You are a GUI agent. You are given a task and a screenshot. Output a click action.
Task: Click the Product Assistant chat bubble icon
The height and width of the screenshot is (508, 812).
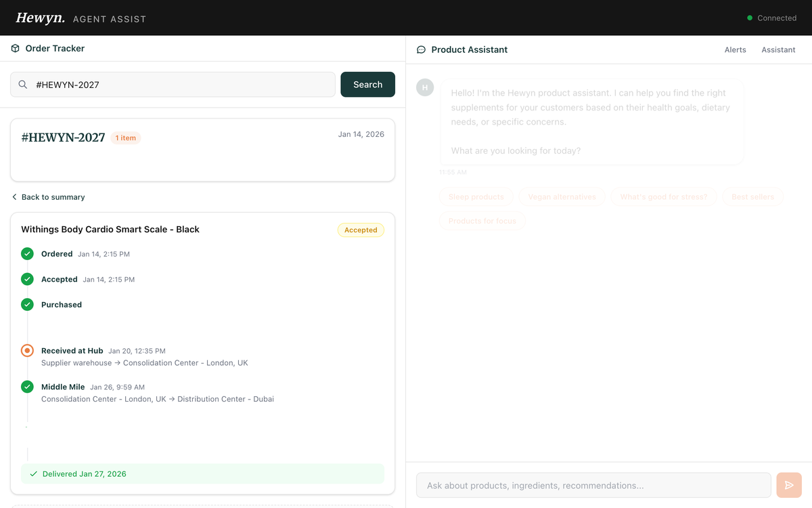(421, 49)
